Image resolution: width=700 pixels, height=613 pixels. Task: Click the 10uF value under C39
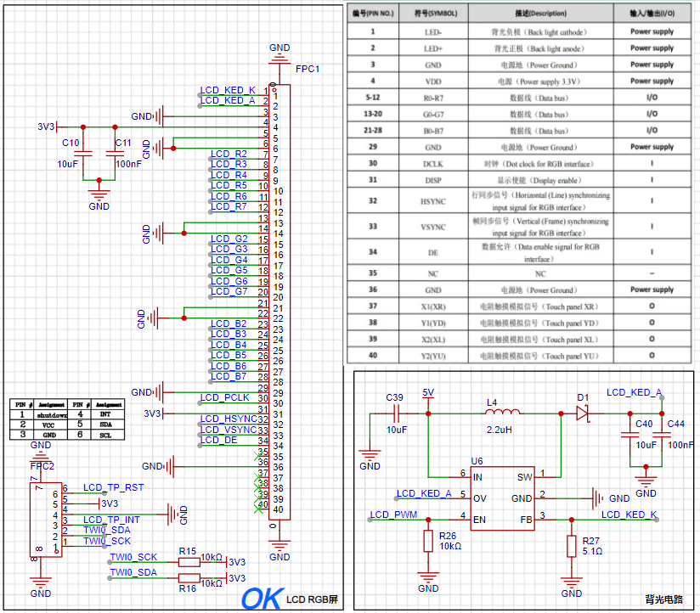coord(397,430)
